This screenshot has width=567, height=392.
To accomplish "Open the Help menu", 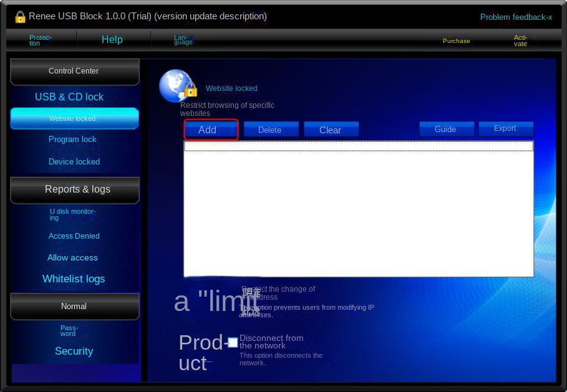I will pos(112,40).
